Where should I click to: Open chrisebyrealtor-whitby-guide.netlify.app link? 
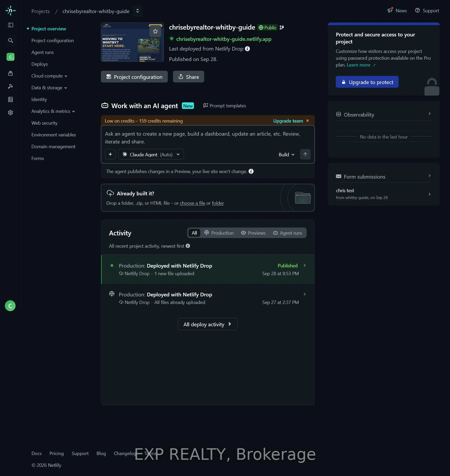tap(224, 39)
